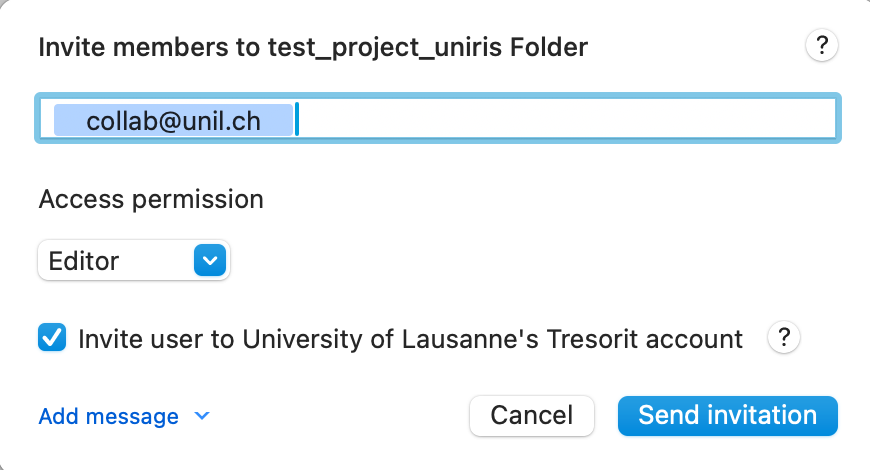
Task: Send the invitation
Action: (727, 415)
